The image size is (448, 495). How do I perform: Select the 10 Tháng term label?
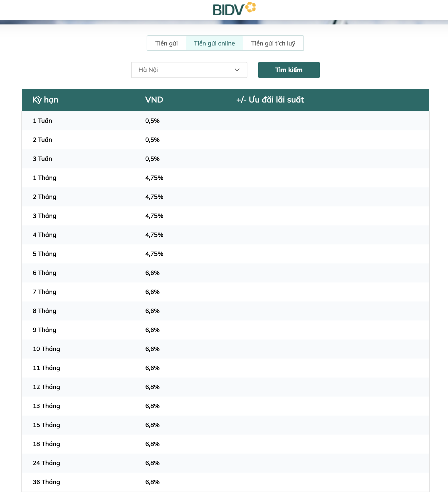coord(46,349)
